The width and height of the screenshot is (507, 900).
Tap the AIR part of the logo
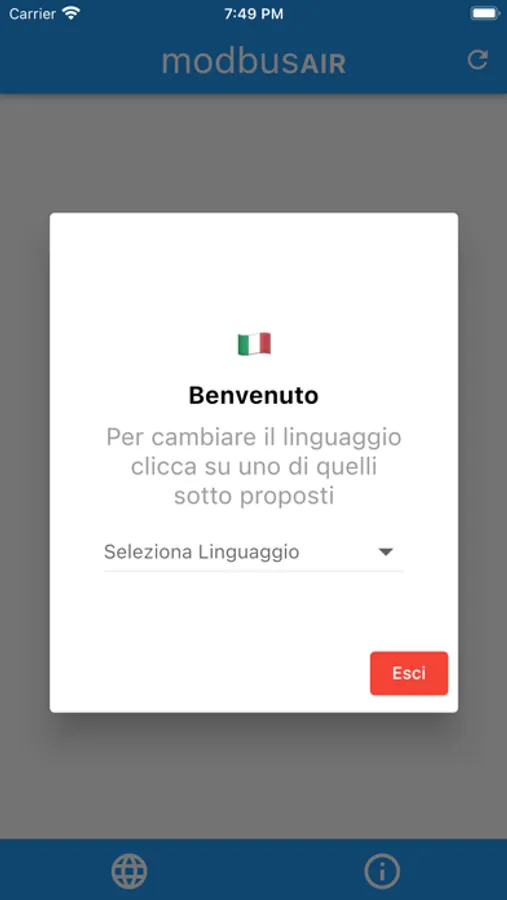coord(323,63)
